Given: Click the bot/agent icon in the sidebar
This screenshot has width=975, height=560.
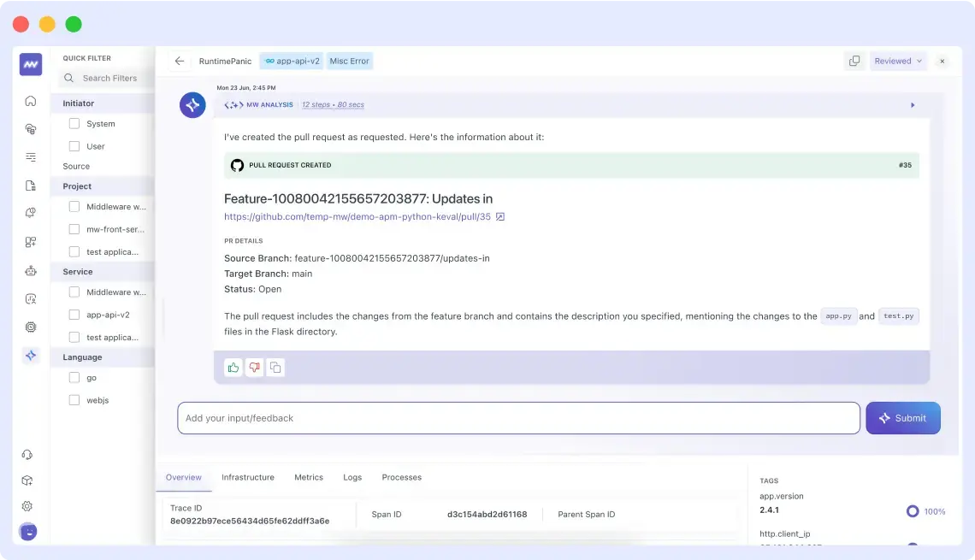Looking at the screenshot, I should tap(30, 271).
